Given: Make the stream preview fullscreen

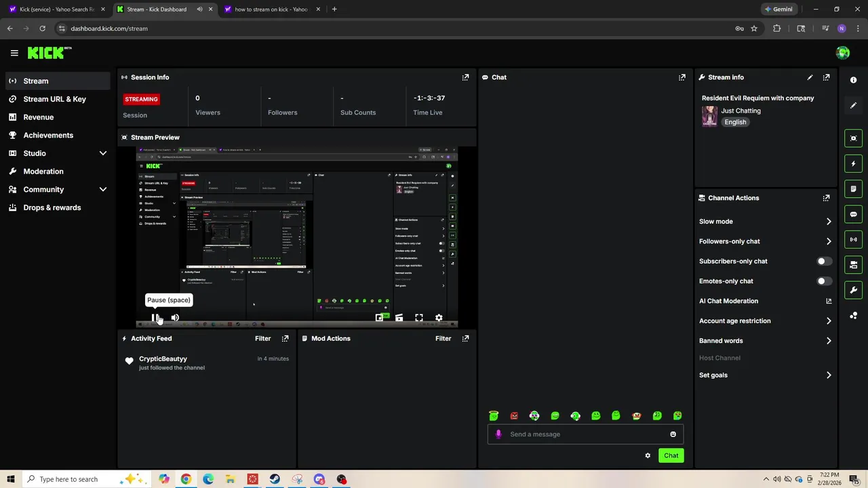Looking at the screenshot, I should pyautogui.click(x=419, y=317).
